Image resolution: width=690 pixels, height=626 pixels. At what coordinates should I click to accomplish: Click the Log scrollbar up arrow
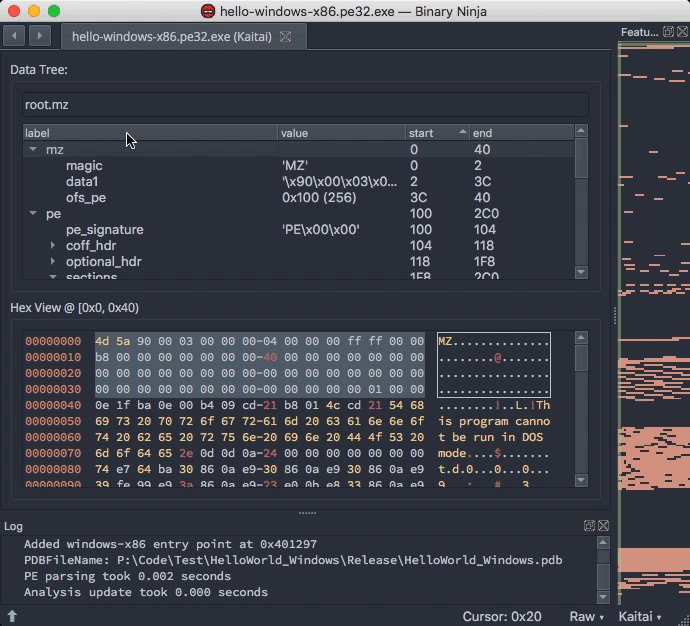(x=603, y=542)
